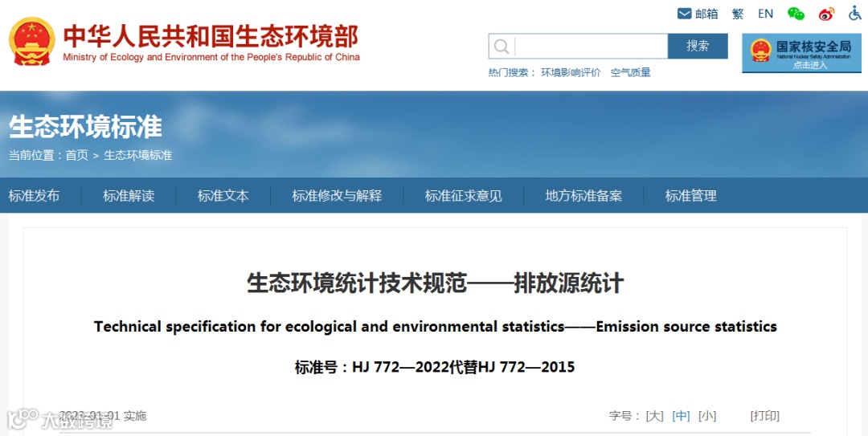Go to 首页 in breadcrumb
The image size is (868, 436).
(77, 156)
